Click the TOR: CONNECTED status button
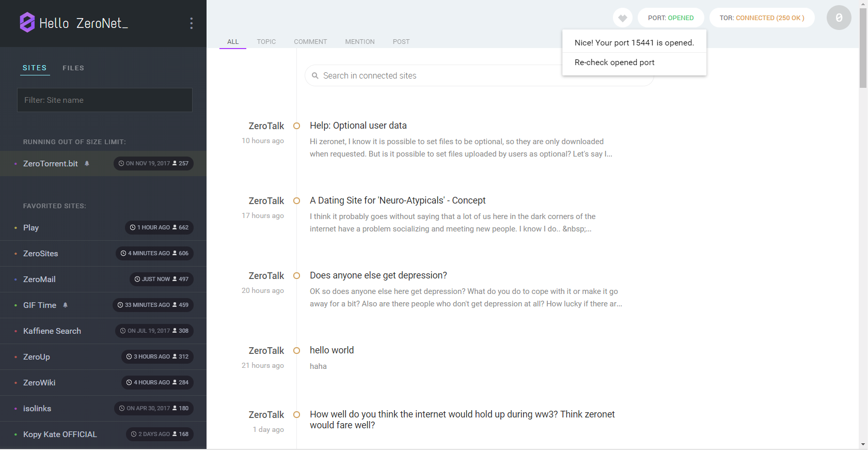This screenshot has width=868, height=450. pyautogui.click(x=762, y=18)
